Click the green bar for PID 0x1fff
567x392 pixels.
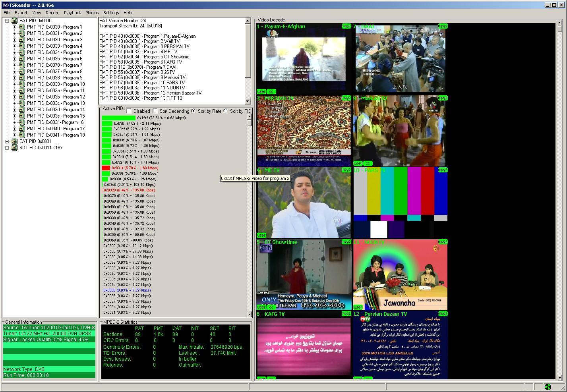point(118,118)
